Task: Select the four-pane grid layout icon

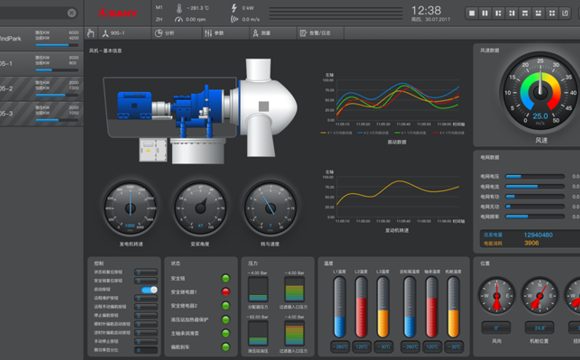Action: [552, 13]
